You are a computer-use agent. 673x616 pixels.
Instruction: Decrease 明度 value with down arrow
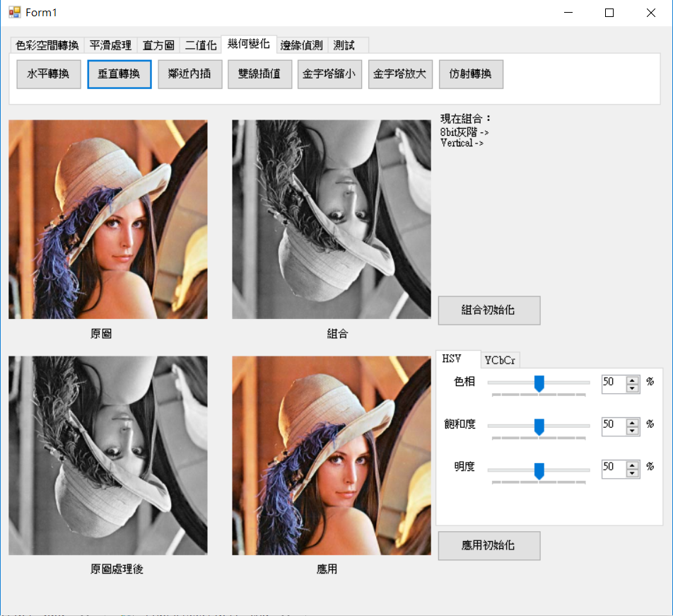pos(632,473)
